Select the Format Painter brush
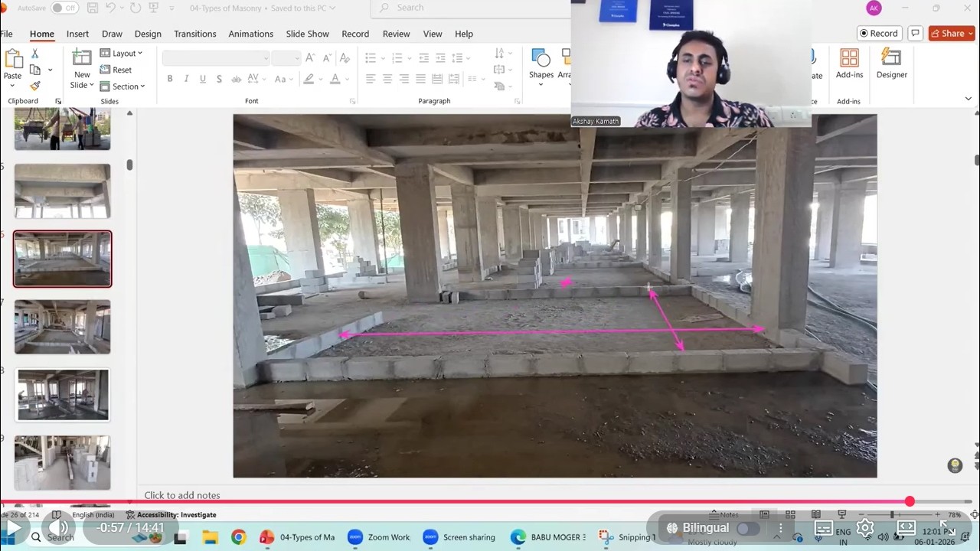The height and width of the screenshot is (551, 980). (34, 86)
